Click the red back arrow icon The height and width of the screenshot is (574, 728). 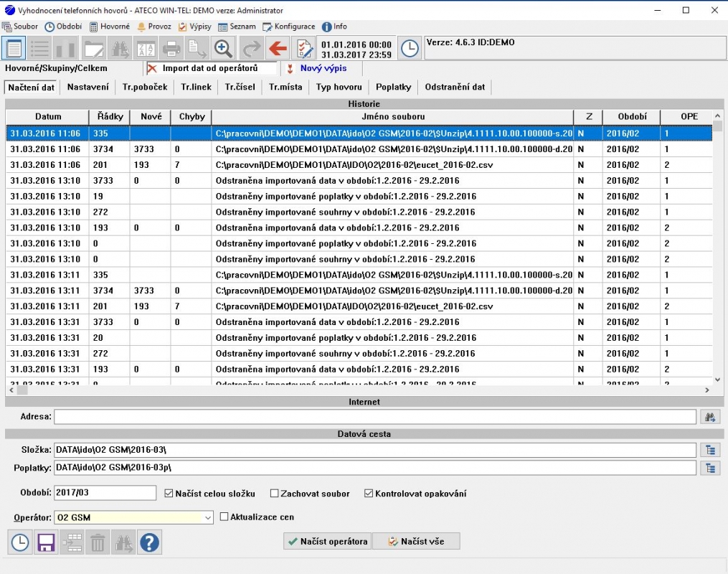coord(278,48)
